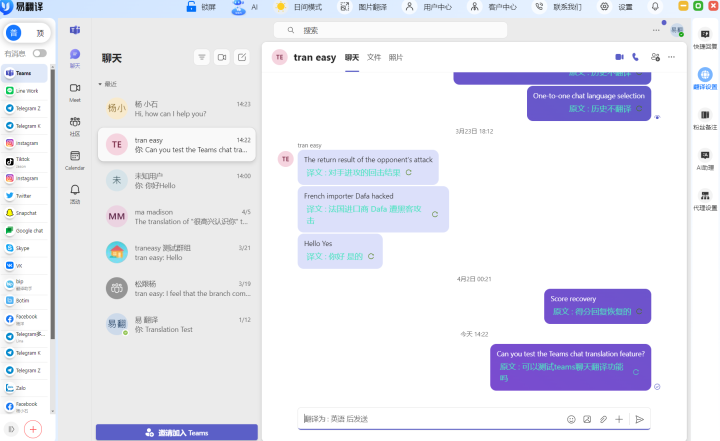Image resolution: width=720 pixels, height=441 pixels.
Task: Open notification bell in top bar
Action: coord(655,6)
